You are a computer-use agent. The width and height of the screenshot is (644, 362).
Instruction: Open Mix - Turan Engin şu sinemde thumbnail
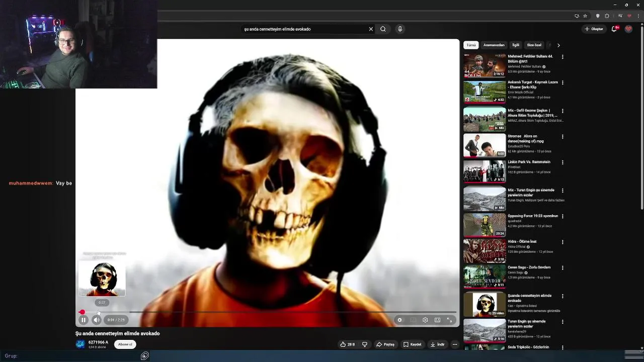click(x=485, y=199)
